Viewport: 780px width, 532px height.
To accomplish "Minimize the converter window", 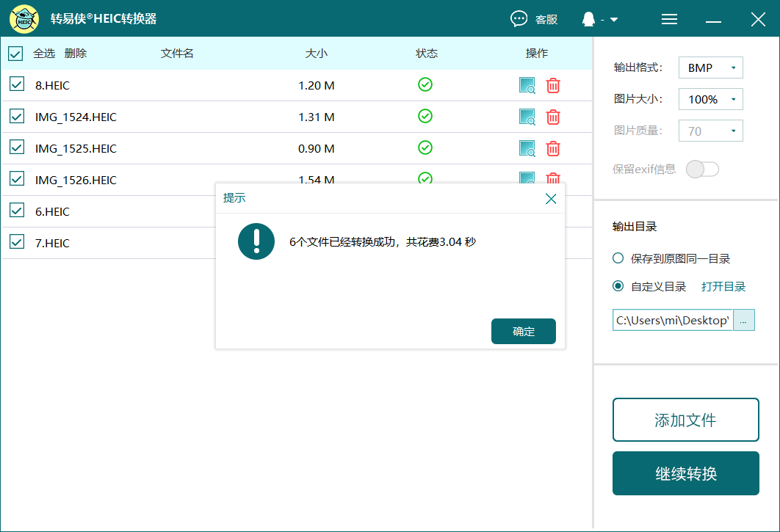I will point(713,20).
